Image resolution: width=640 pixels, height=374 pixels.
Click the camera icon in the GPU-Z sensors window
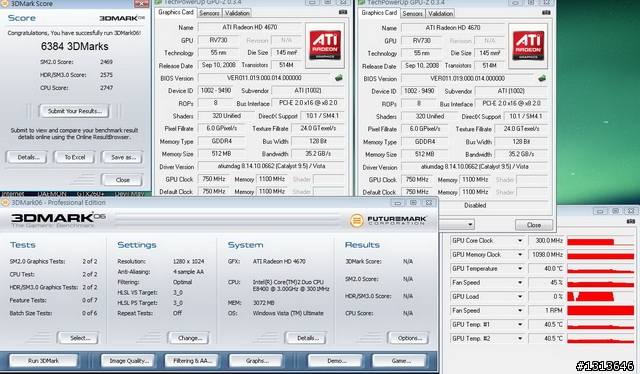[631, 221]
